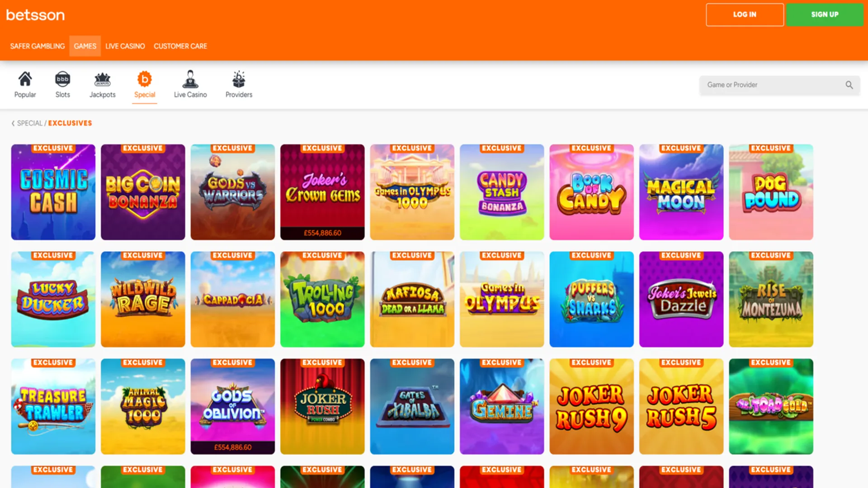The image size is (868, 488).
Task: Click the breadcrumb back chevron
Action: click(x=13, y=123)
